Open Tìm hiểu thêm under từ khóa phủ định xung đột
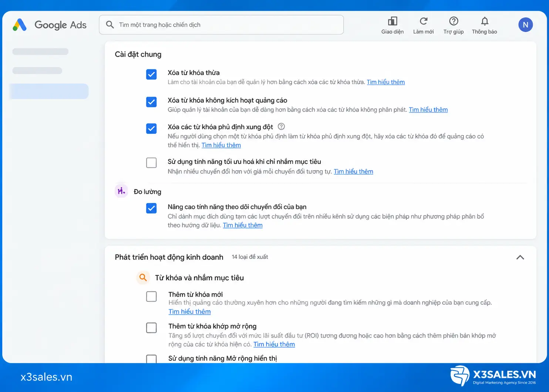The height and width of the screenshot is (392, 549). pyautogui.click(x=221, y=145)
